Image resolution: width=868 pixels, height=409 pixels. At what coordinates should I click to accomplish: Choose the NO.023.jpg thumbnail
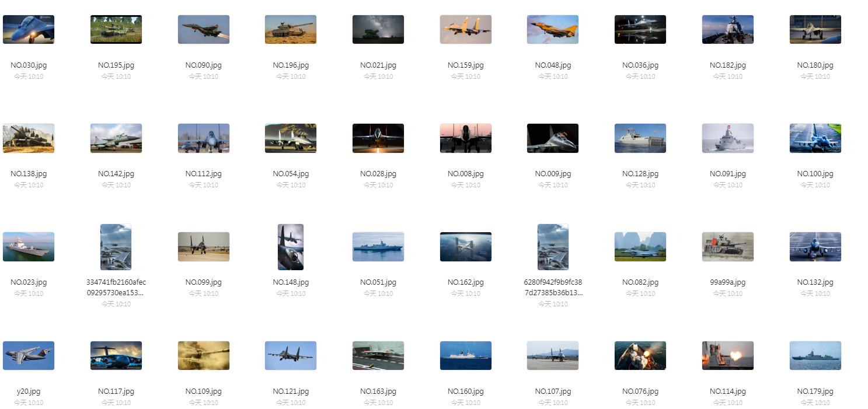click(x=29, y=247)
